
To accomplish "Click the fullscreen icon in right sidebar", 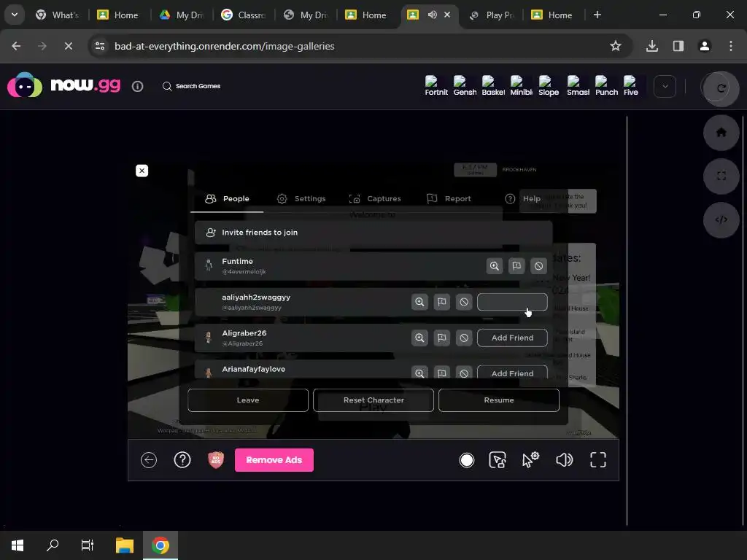I will [x=721, y=176].
